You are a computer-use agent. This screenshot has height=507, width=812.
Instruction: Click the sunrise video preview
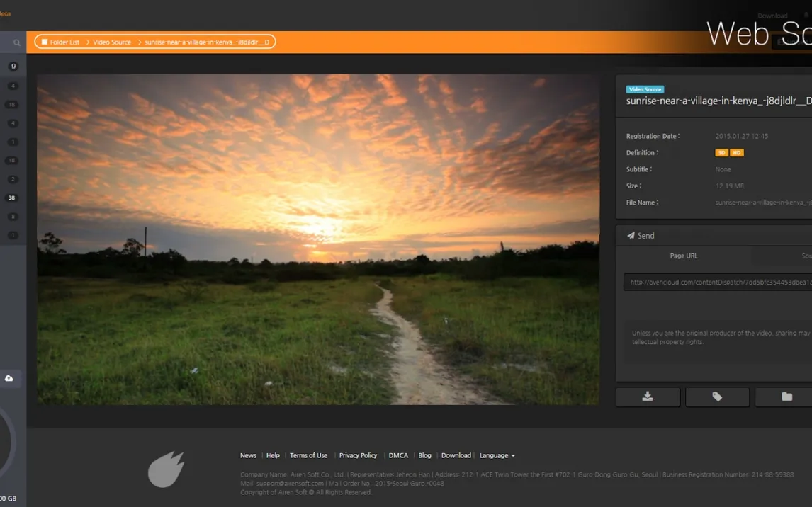(x=318, y=239)
